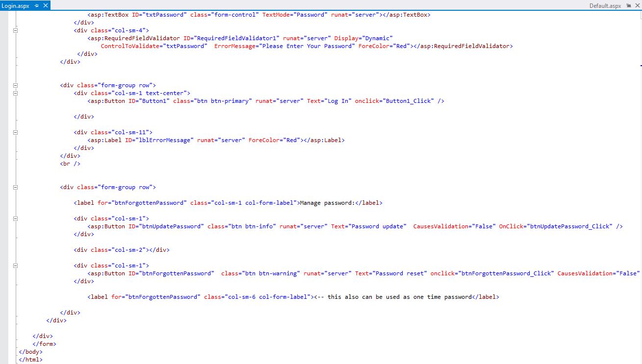
Task: Close the Login.aspx tab
Action: click(x=46, y=5)
